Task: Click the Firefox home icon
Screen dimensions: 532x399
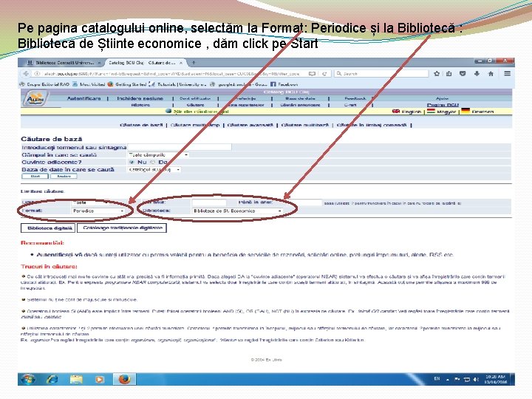Action: click(x=491, y=74)
